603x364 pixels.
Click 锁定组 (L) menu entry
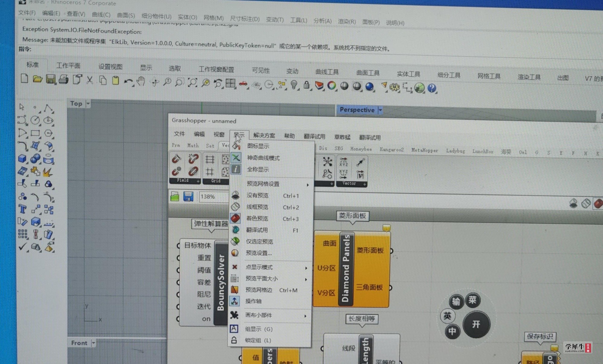tap(258, 340)
